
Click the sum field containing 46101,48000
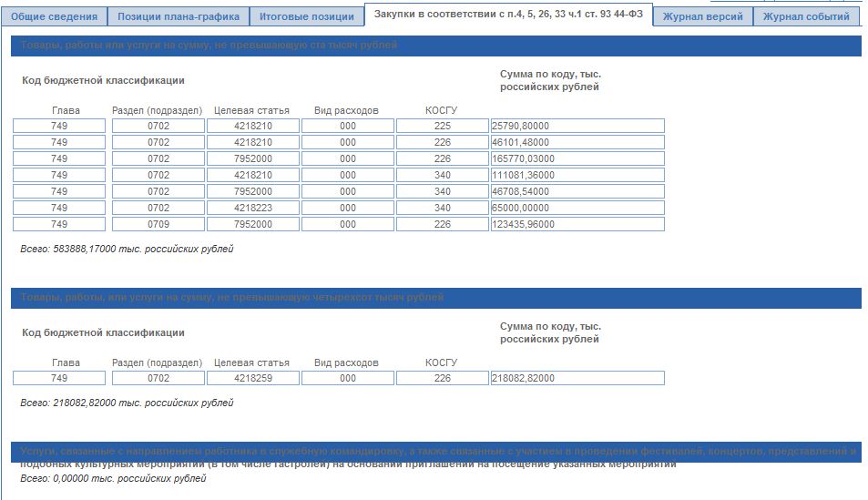coord(577,142)
